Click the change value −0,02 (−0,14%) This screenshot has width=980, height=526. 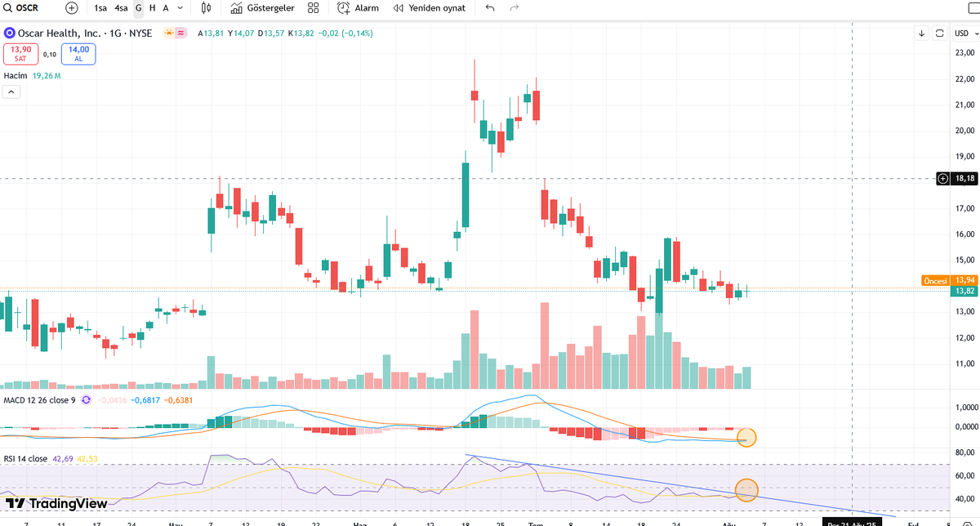coord(344,33)
